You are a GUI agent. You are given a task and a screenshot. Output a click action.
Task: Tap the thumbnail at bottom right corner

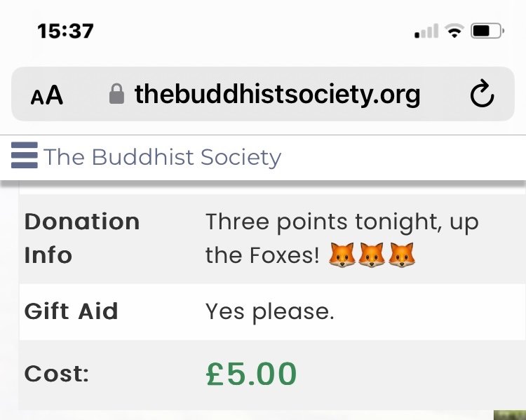(x=510, y=415)
